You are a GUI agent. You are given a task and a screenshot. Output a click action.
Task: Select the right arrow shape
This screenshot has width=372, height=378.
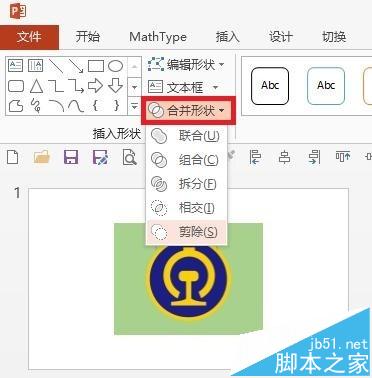(96, 86)
